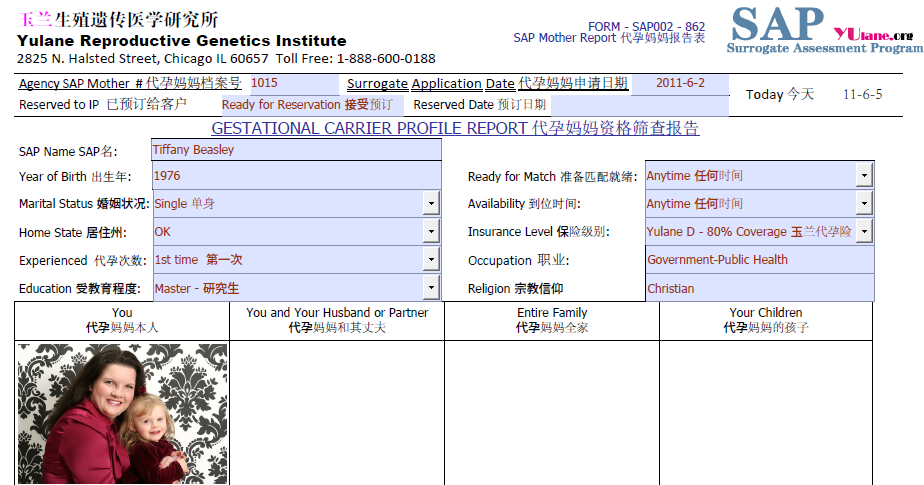This screenshot has width=924, height=485.
Task: Click the 'Surrogate Application Date' underlined label
Action: [487, 83]
